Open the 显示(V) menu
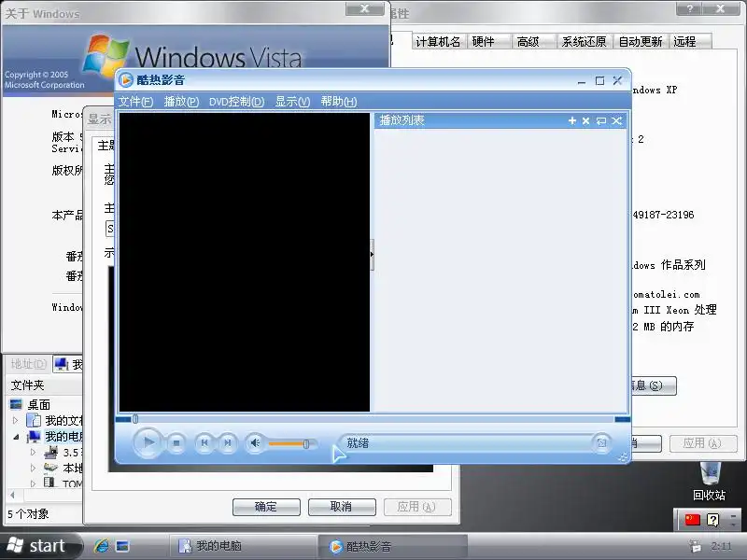Image resolution: width=747 pixels, height=560 pixels. tap(292, 102)
